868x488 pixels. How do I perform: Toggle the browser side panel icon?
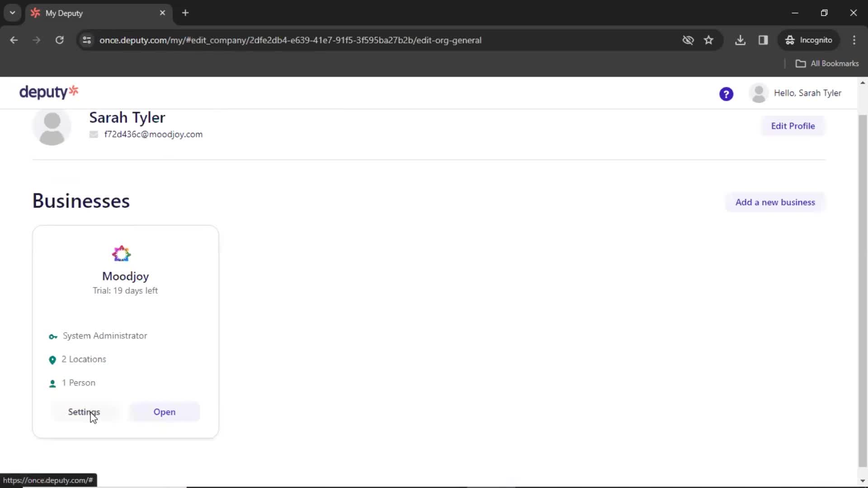[x=763, y=40]
